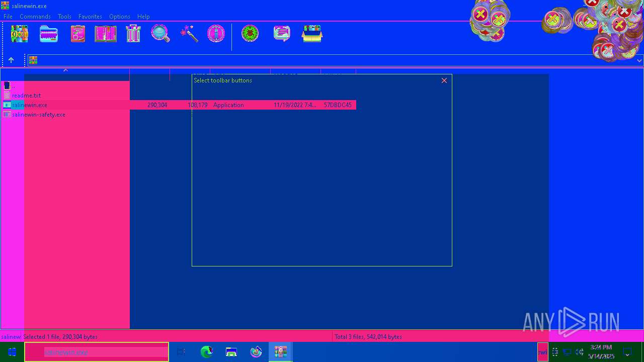
Task: Open the Favorites menu
Action: tap(90, 17)
